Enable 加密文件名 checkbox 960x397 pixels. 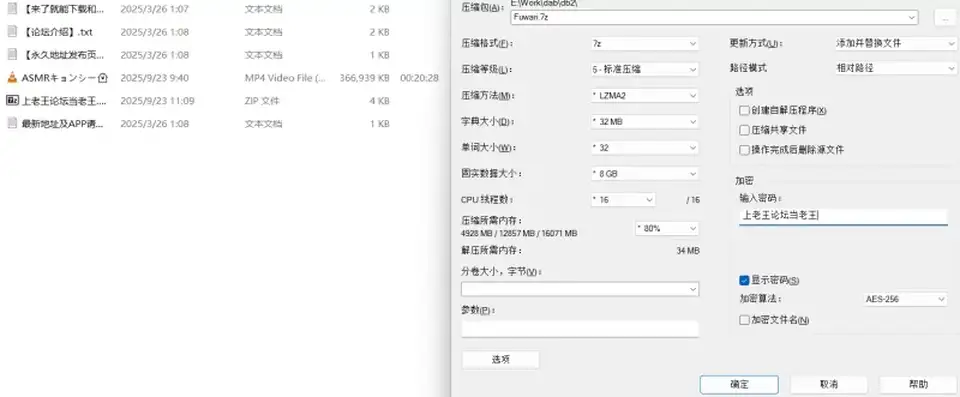pyautogui.click(x=744, y=320)
